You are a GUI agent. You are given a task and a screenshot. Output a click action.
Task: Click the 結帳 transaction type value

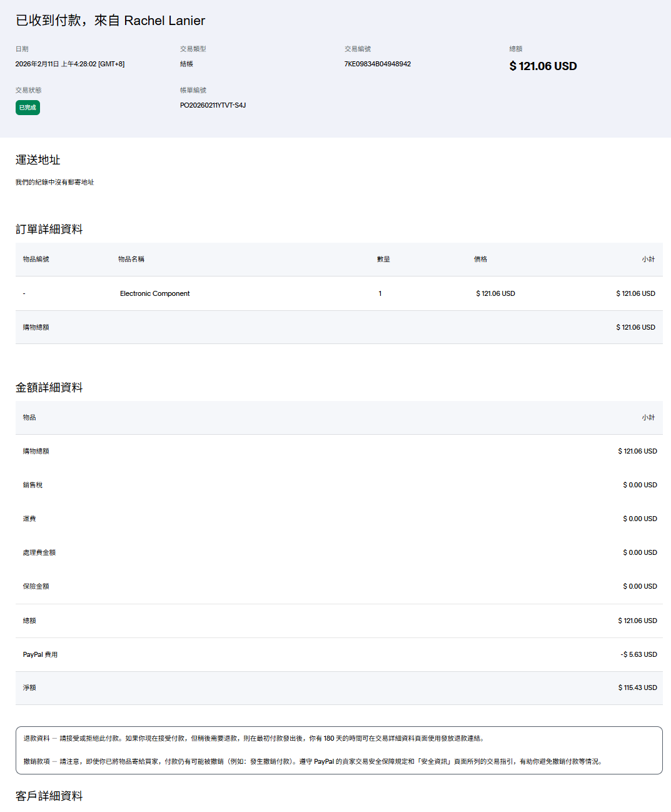pyautogui.click(x=186, y=64)
